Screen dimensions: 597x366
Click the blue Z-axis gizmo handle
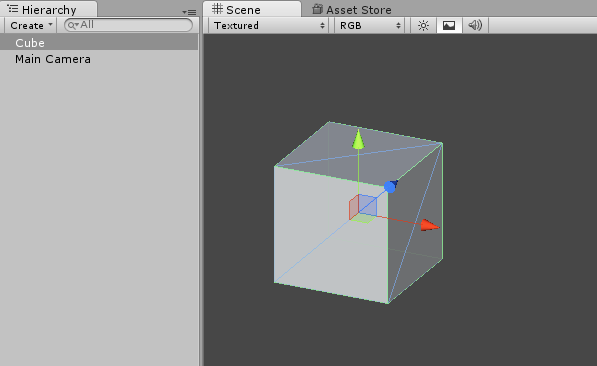coord(390,187)
